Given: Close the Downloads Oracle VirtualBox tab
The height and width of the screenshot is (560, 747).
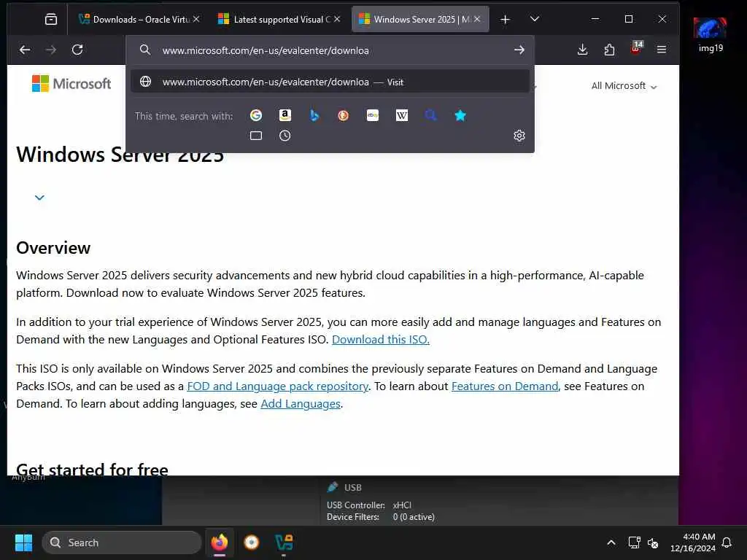Looking at the screenshot, I should 196,19.
